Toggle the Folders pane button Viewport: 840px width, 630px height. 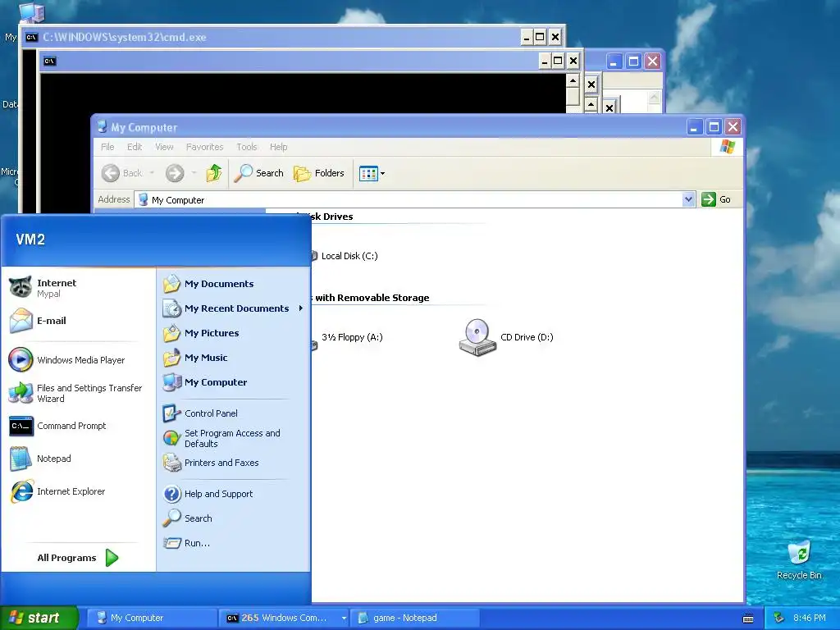coord(319,173)
